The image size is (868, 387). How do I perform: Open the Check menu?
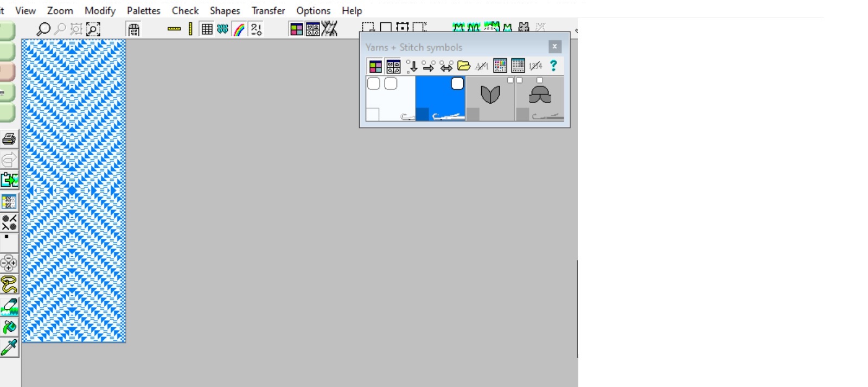pos(186,10)
